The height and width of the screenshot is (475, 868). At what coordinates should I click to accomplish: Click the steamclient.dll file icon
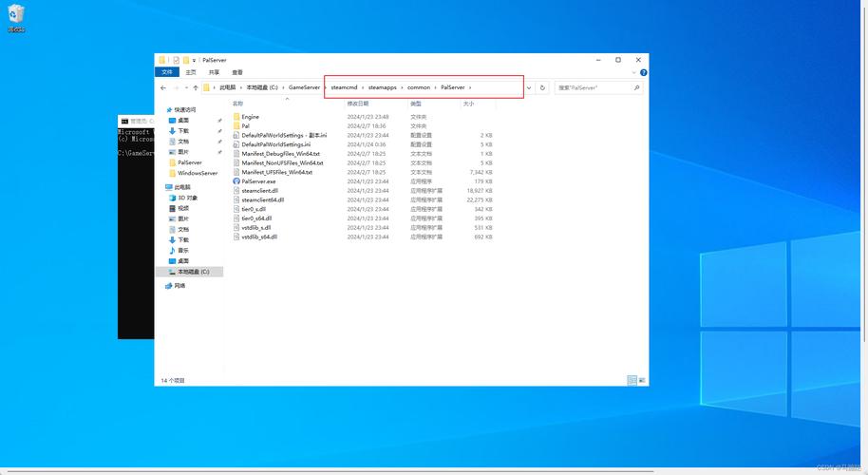pos(236,190)
